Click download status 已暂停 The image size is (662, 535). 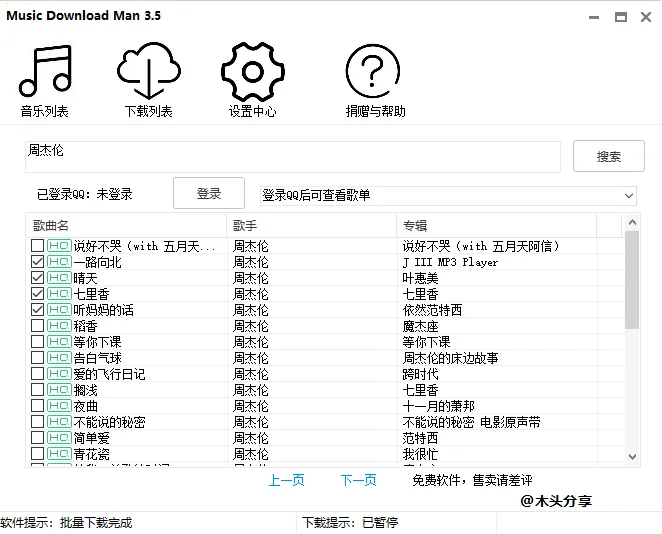(380, 523)
